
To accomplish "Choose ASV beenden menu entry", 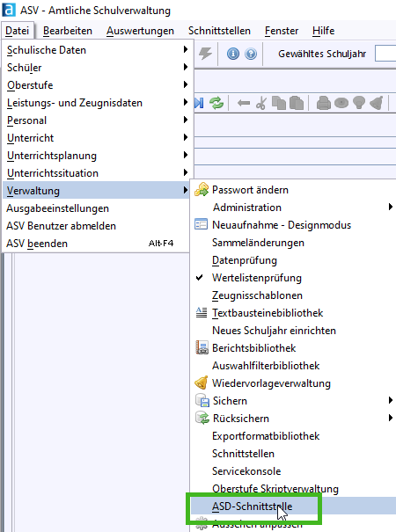I will tap(96, 244).
